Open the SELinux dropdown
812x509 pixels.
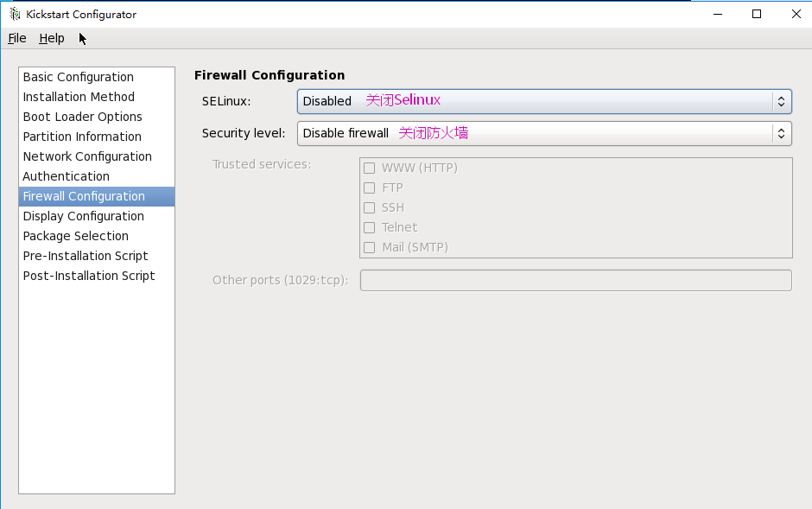pyautogui.click(x=544, y=101)
